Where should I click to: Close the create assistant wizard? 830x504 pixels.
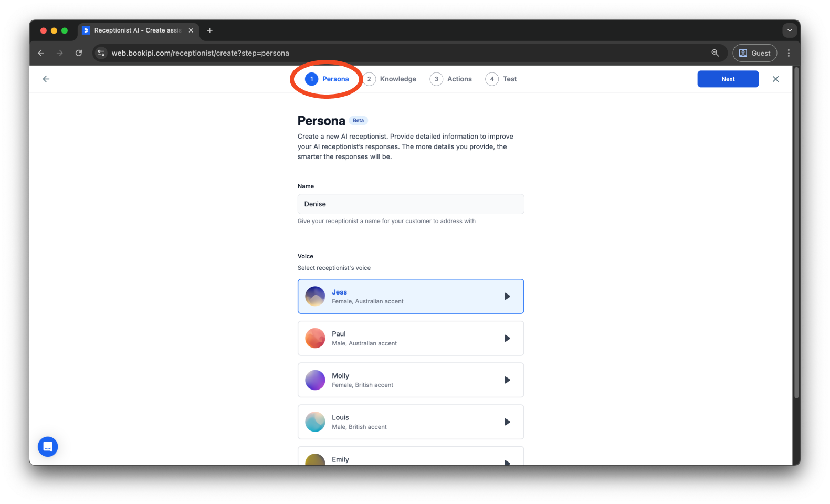tap(775, 79)
